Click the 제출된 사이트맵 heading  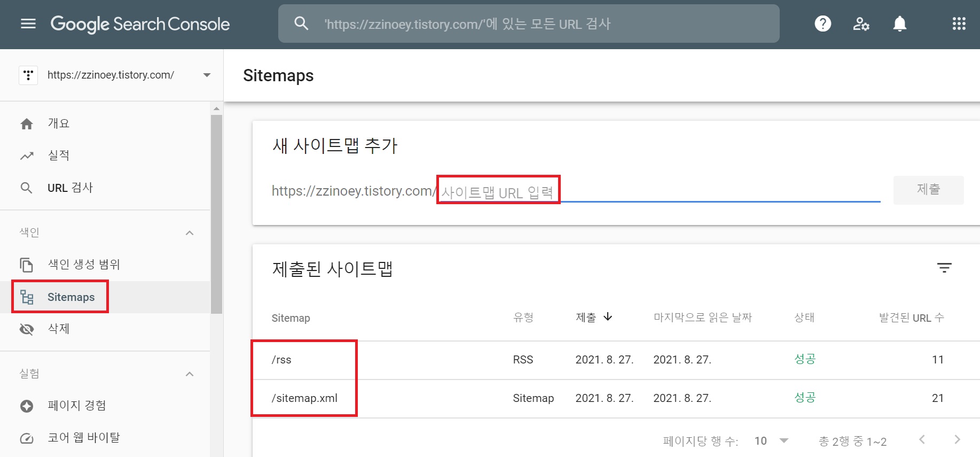332,268
